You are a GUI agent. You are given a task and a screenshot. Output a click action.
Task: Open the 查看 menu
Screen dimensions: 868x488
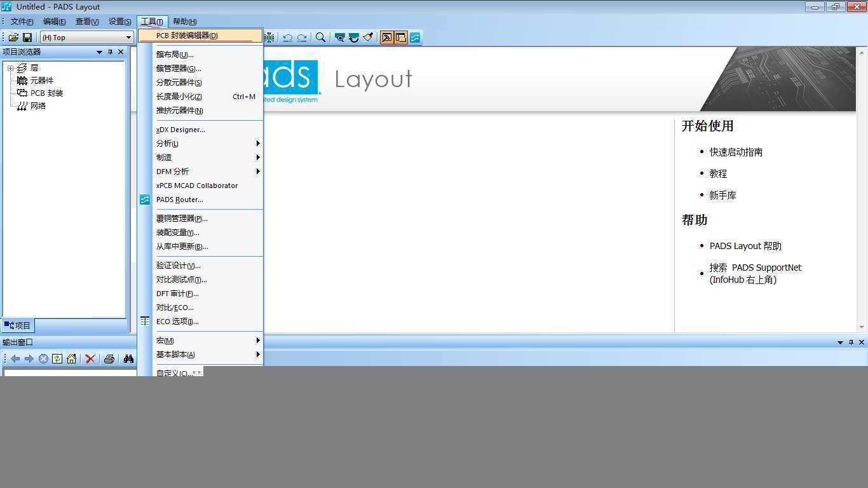click(x=87, y=22)
